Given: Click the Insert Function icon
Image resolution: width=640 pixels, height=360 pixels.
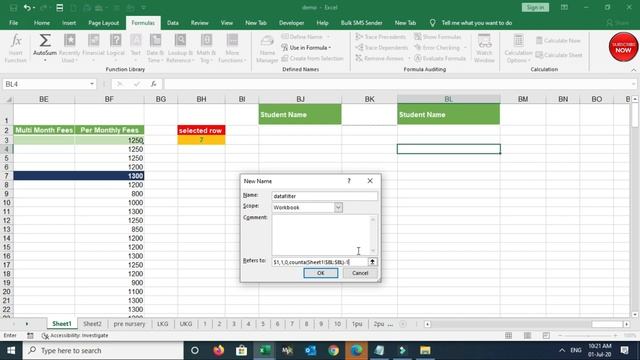Looking at the screenshot, I should tap(16, 49).
